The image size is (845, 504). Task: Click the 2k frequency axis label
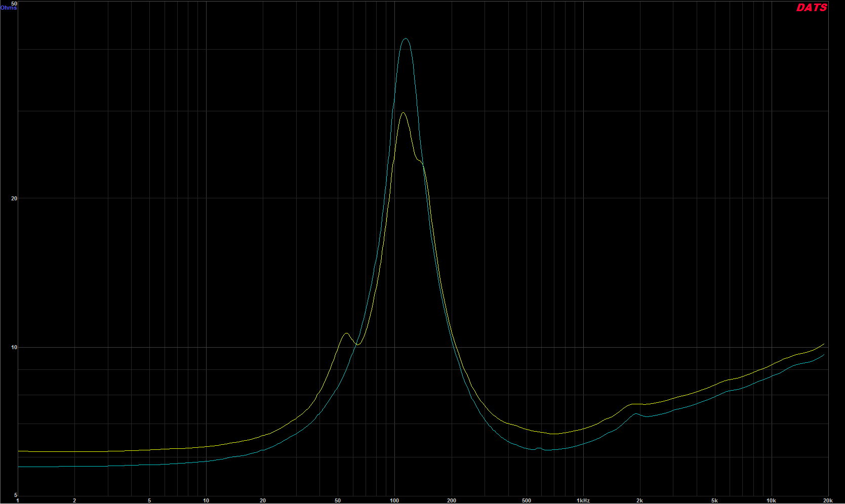point(640,501)
